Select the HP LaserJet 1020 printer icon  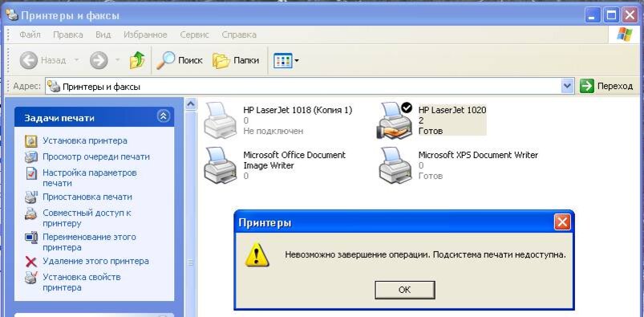(395, 120)
